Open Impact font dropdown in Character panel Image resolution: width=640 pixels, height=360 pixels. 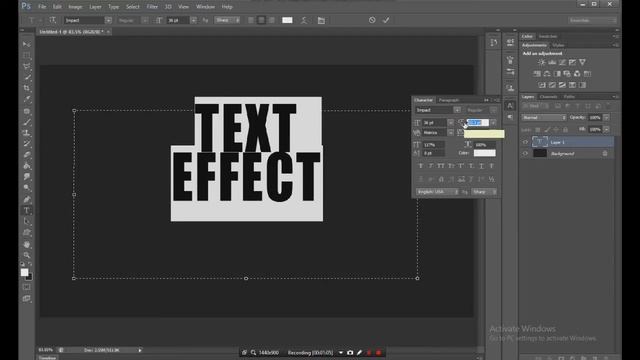click(x=457, y=110)
